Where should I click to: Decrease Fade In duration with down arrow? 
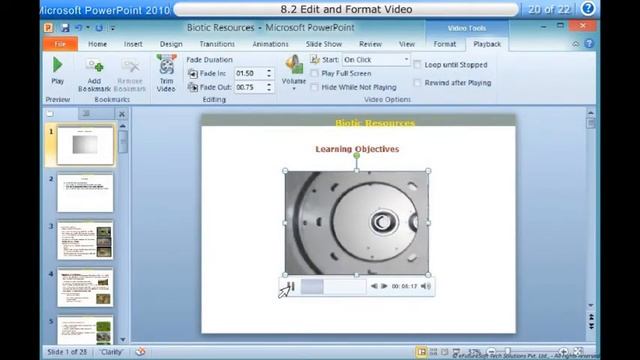point(269,76)
